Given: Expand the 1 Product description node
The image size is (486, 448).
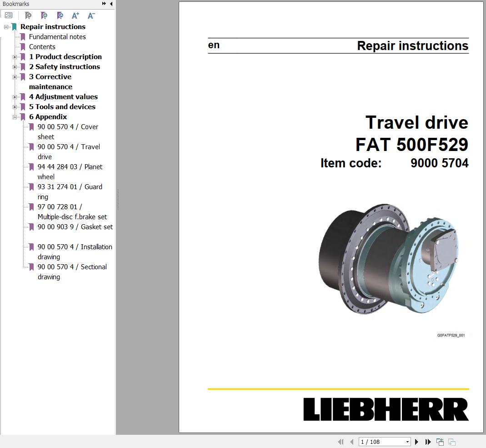Looking at the screenshot, I should (15, 57).
